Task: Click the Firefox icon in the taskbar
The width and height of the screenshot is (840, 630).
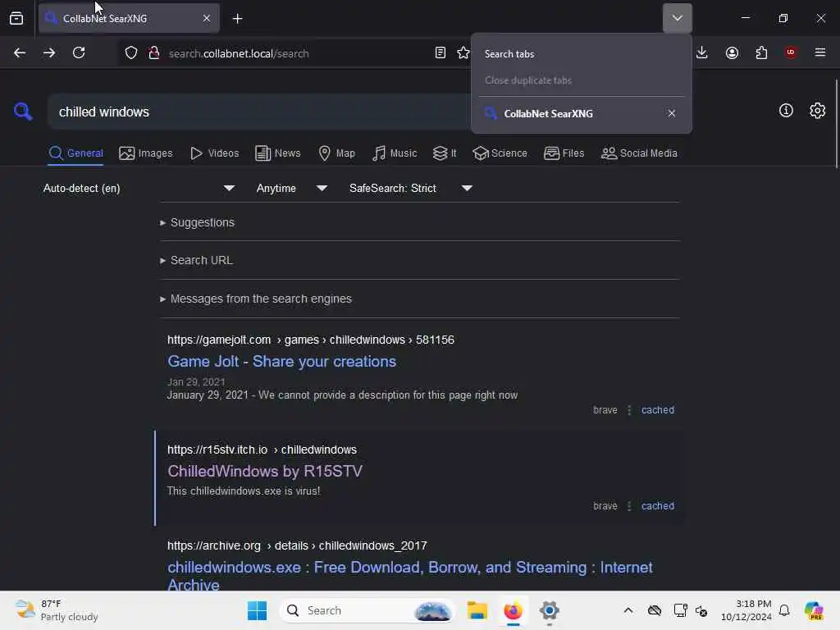Action: coord(513,610)
